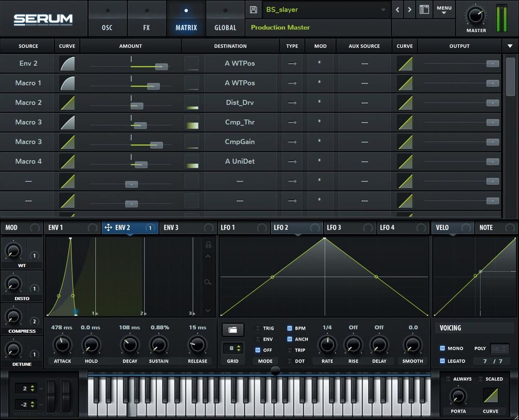This screenshot has width=519, height=420.
Task: Open the LFO shape folder icon
Action: coord(233,330)
